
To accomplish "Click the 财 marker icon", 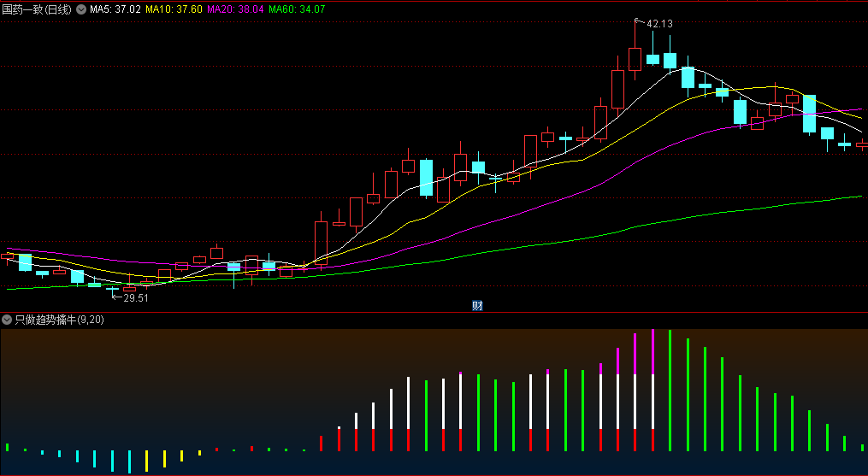I will (x=477, y=306).
